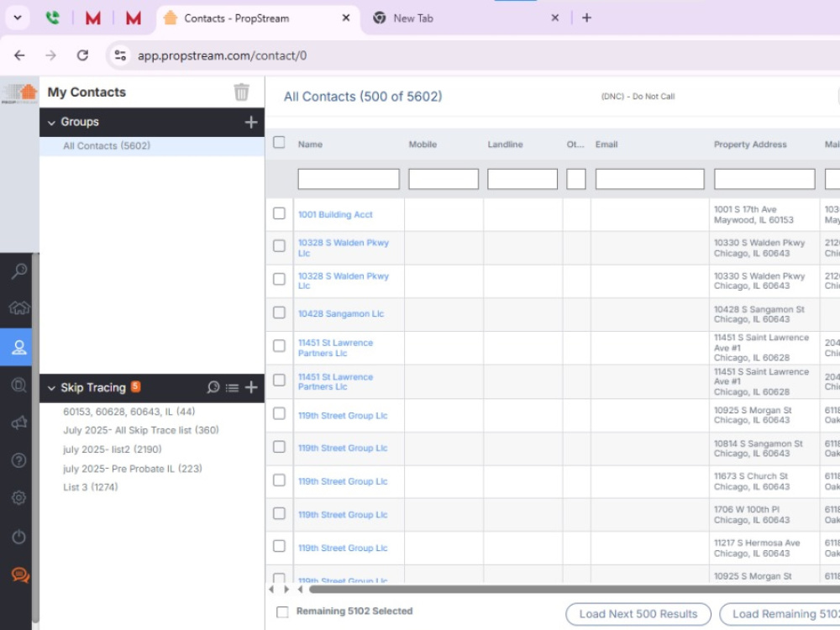Click the Logout power icon
840x630 pixels.
point(18,537)
